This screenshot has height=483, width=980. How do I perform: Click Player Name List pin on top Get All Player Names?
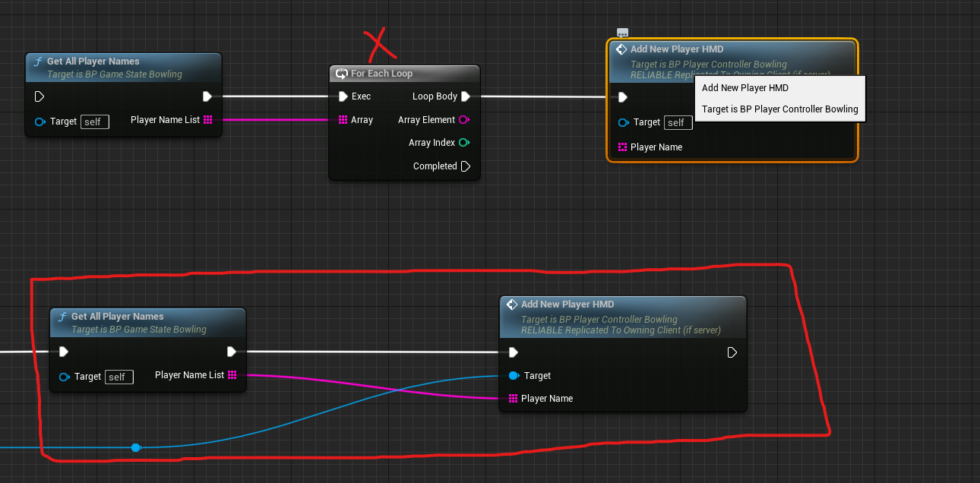click(x=208, y=120)
